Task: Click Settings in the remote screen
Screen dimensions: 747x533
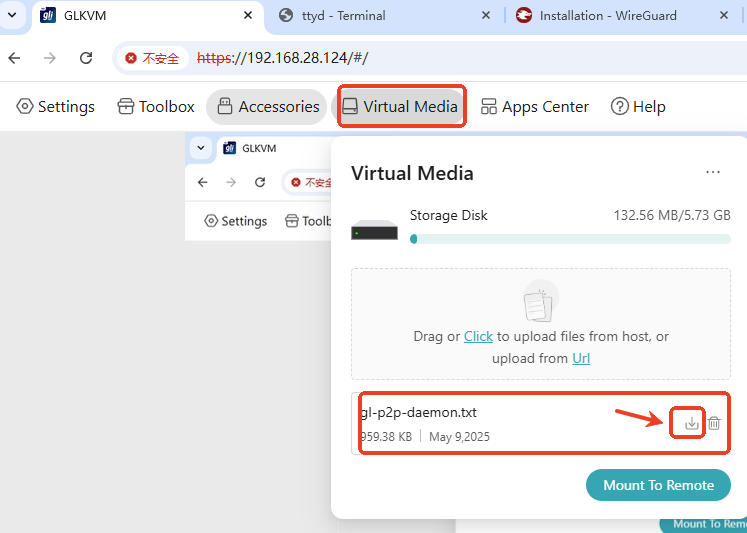Action: [x=235, y=221]
